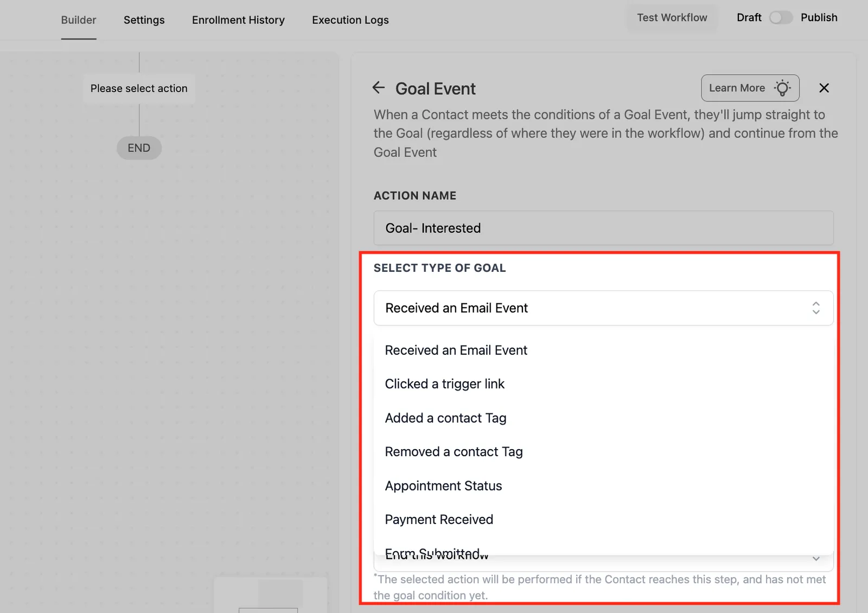Select the END node in workflow canvas
Image resolution: width=868 pixels, height=613 pixels.
coord(139,148)
